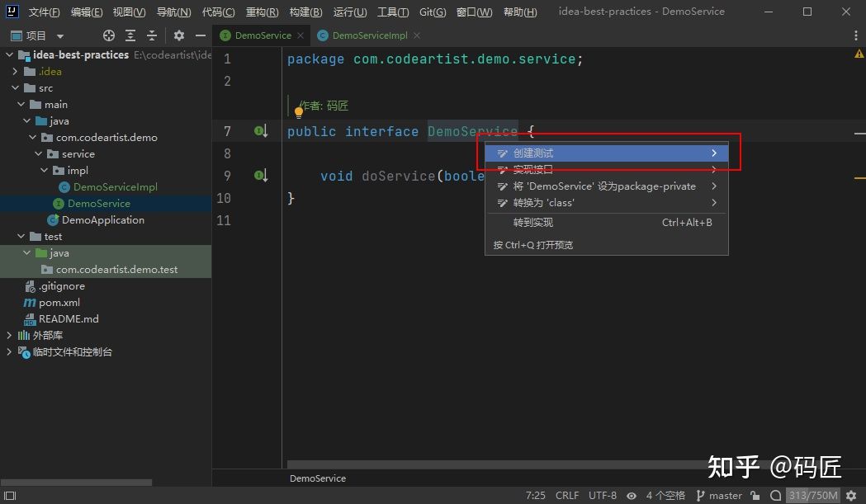Collapse the src folder

tap(15, 87)
